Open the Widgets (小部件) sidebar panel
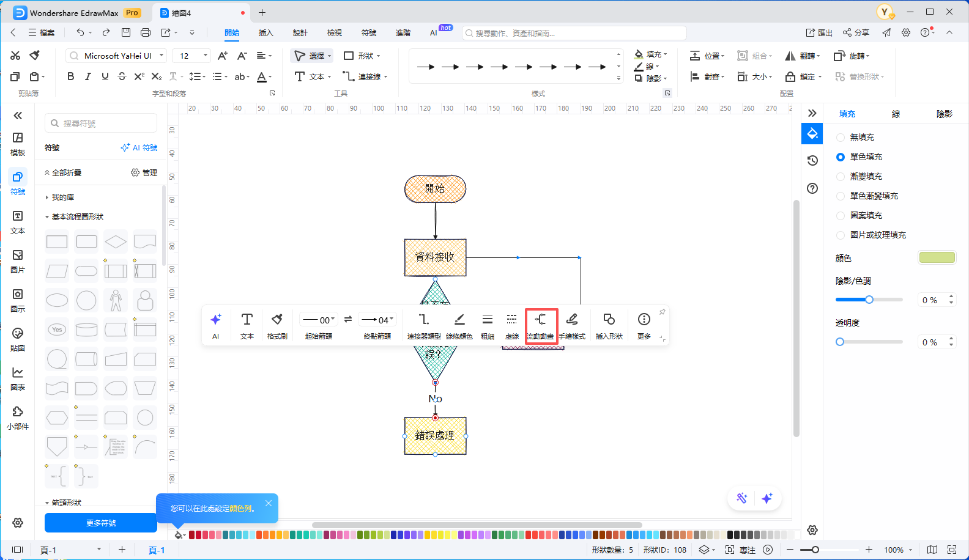The image size is (969, 560). tap(18, 418)
